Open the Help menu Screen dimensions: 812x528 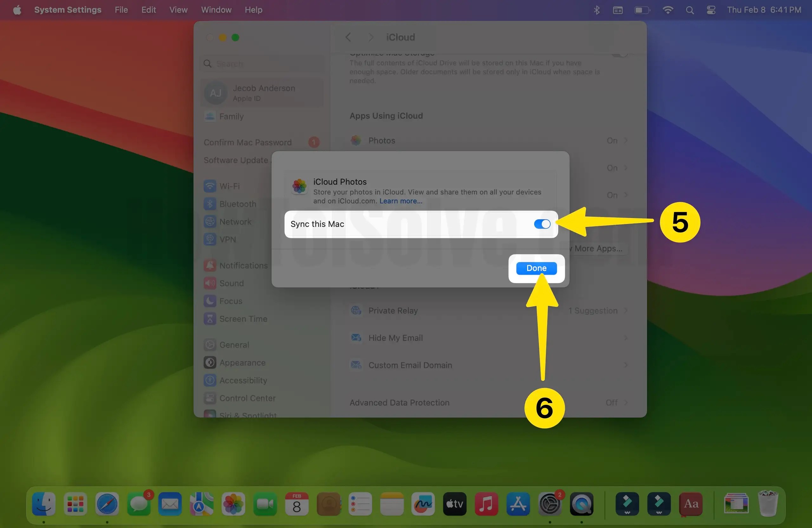click(x=253, y=10)
